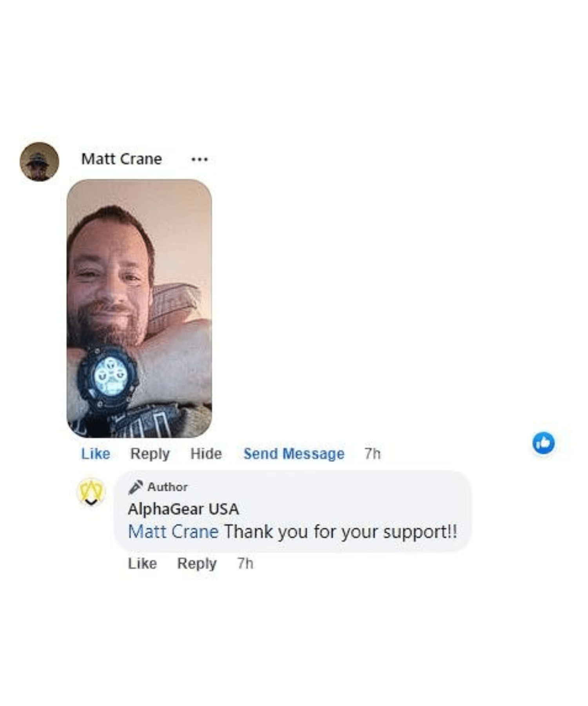The image size is (588, 706).
Task: Click the 7h timestamp under the AlphaGear reply
Action: (245, 563)
